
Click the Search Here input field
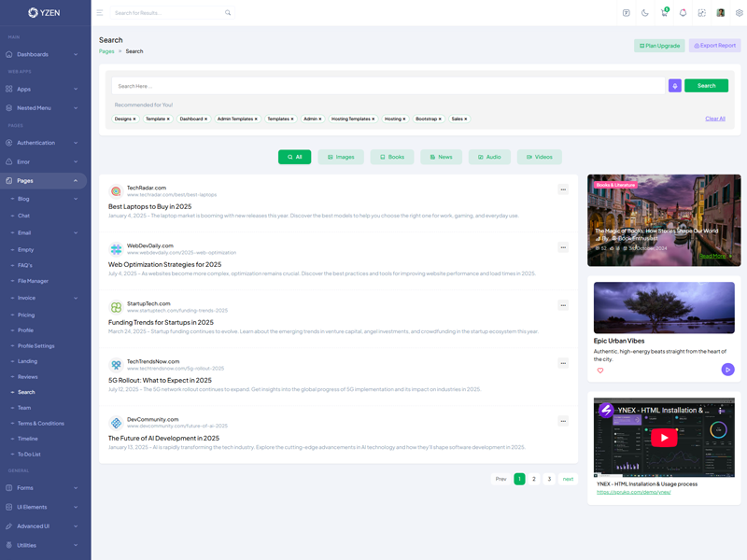point(388,86)
